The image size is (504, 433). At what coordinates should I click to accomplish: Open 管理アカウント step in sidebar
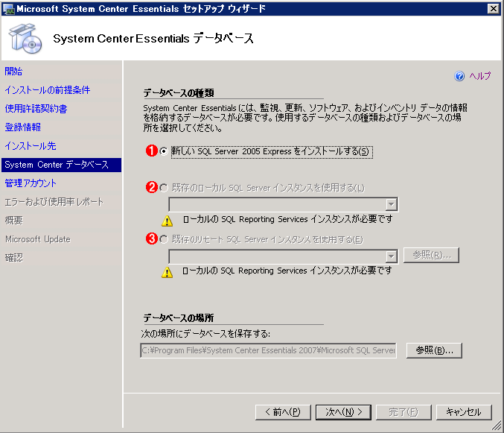tap(31, 183)
